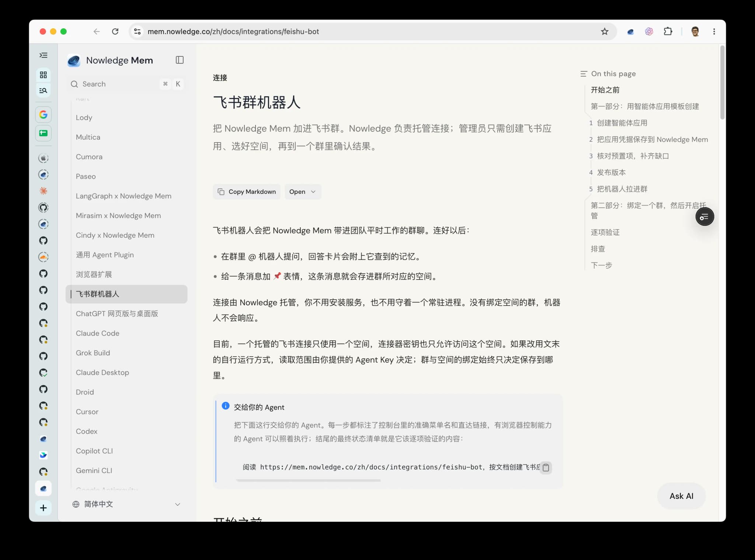
Task: Switch to the Apple logo tab
Action: pos(44,158)
